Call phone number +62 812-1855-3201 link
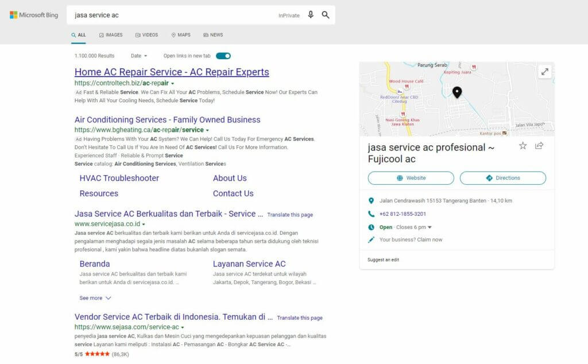Image resolution: width=588 pixels, height=364 pixels. [403, 214]
